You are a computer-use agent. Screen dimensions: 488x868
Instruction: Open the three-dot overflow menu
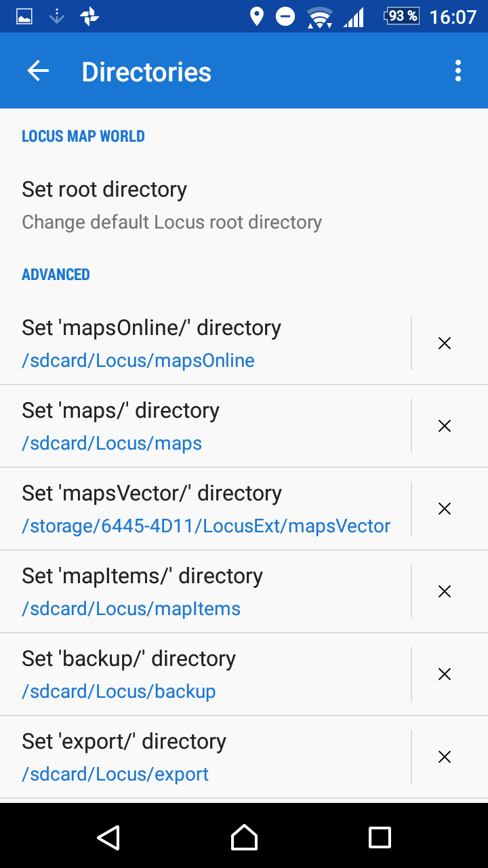click(458, 71)
